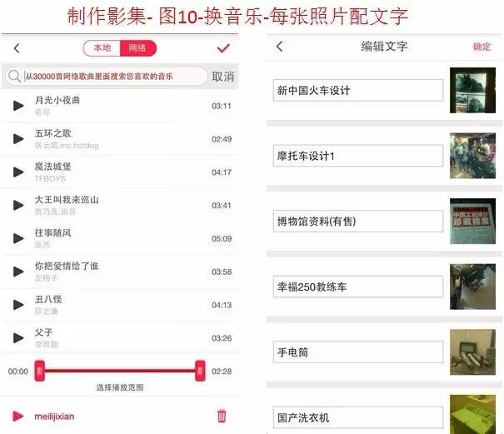Viewport: 504px width, 434px height.
Task: Select the 你把爱情给了谁 song title
Action: coord(67,266)
